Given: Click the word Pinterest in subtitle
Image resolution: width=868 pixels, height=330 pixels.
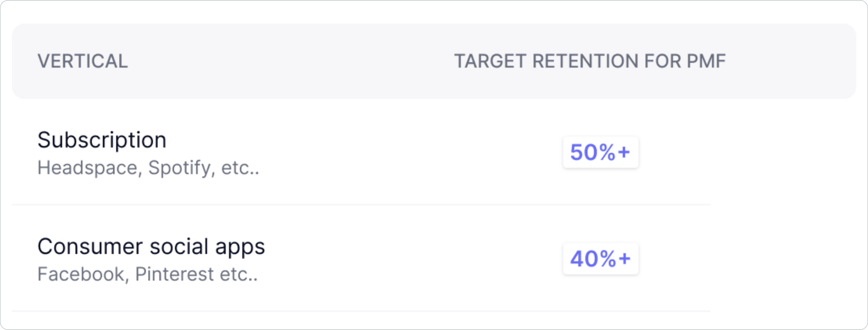Looking at the screenshot, I should (175, 274).
